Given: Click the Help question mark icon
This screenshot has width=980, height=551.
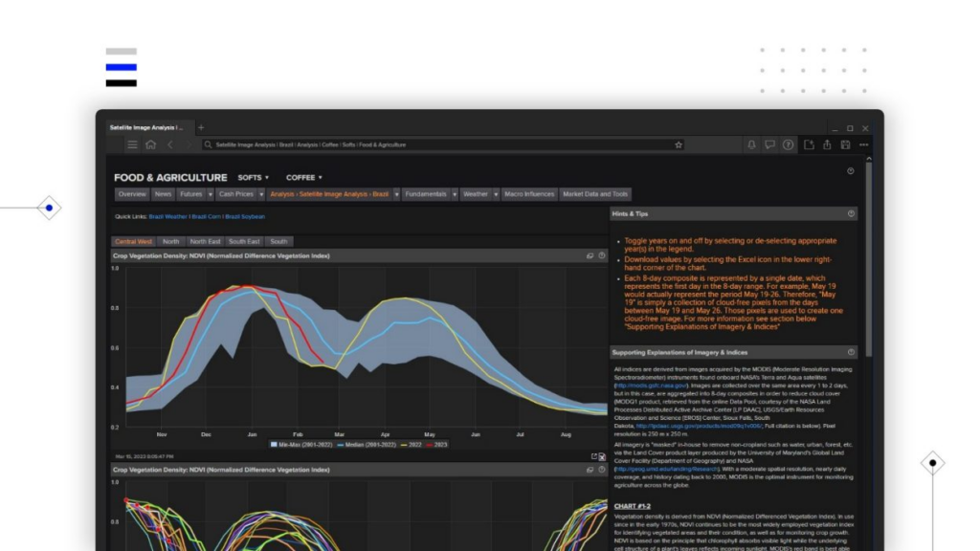Looking at the screenshot, I should point(788,144).
